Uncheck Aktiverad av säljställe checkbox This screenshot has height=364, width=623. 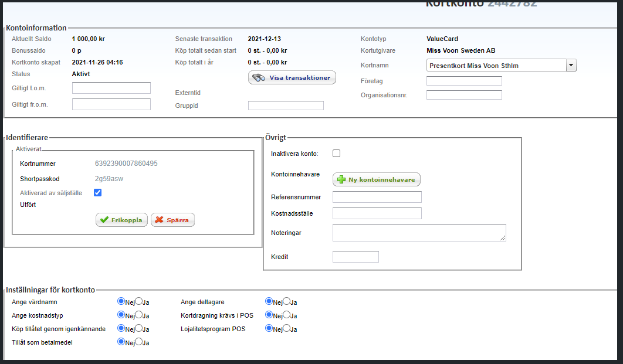click(x=98, y=193)
